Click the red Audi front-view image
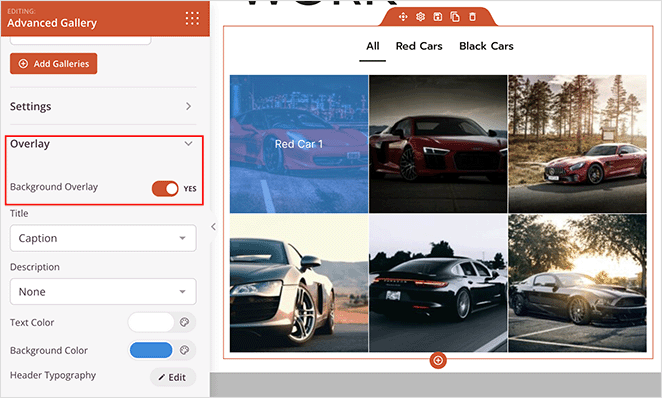This screenshot has width=662, height=398. coord(438,144)
